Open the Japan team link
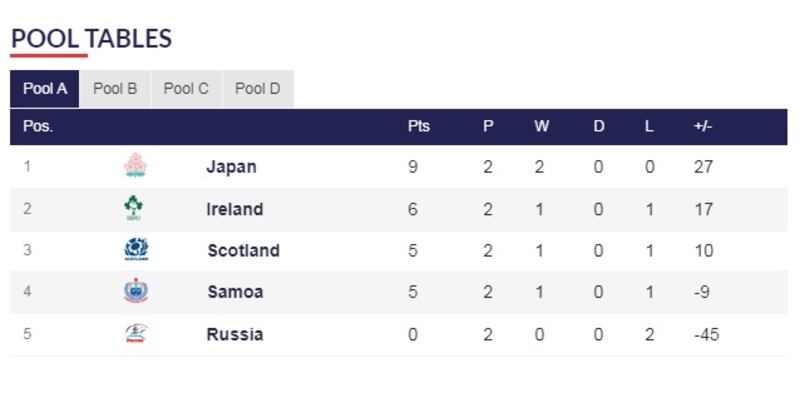The width and height of the screenshot is (800, 393). 231,167
